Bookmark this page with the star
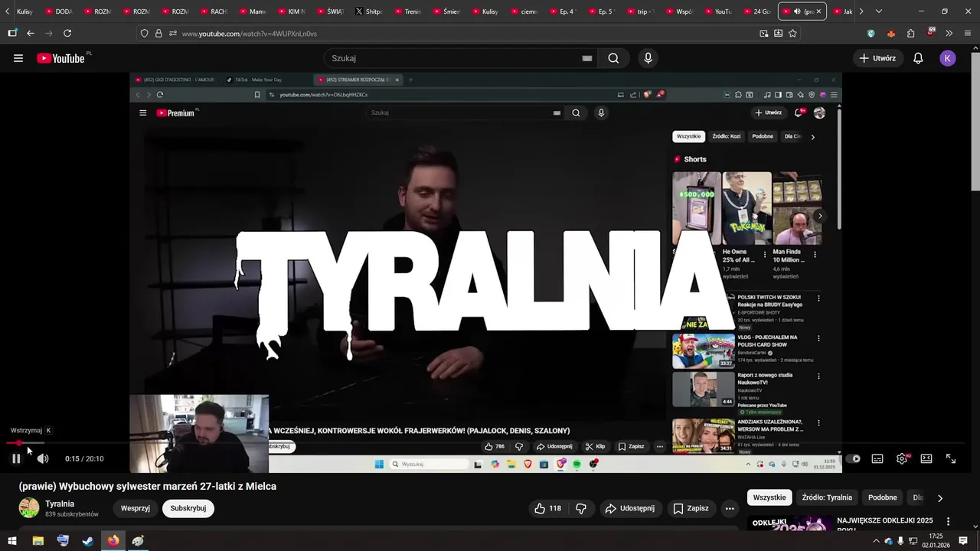This screenshot has width=980, height=551. pos(792,34)
